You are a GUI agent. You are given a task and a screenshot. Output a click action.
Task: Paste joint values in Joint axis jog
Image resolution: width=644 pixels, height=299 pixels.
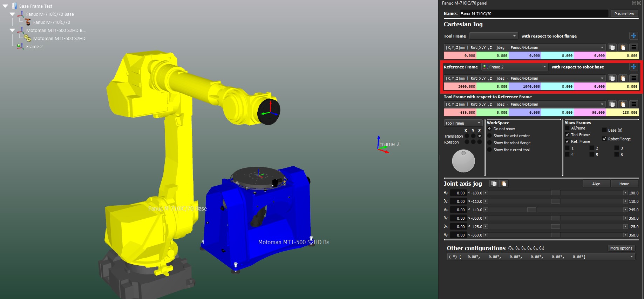click(x=504, y=184)
